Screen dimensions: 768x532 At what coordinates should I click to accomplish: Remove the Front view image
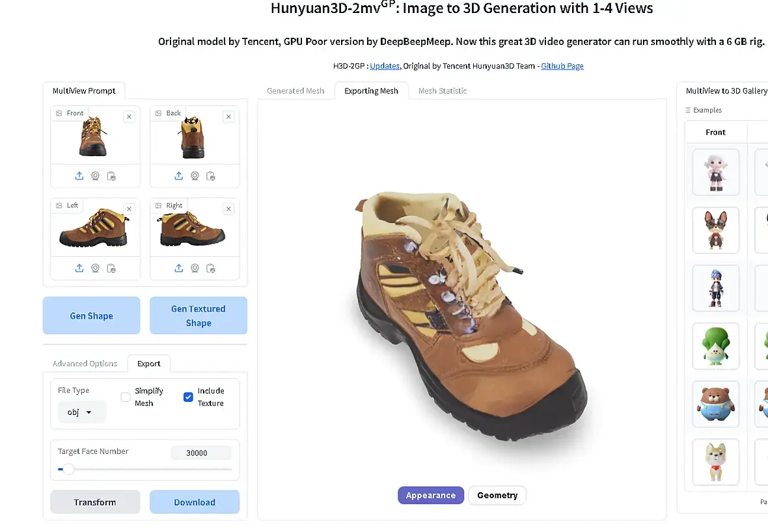pos(129,116)
